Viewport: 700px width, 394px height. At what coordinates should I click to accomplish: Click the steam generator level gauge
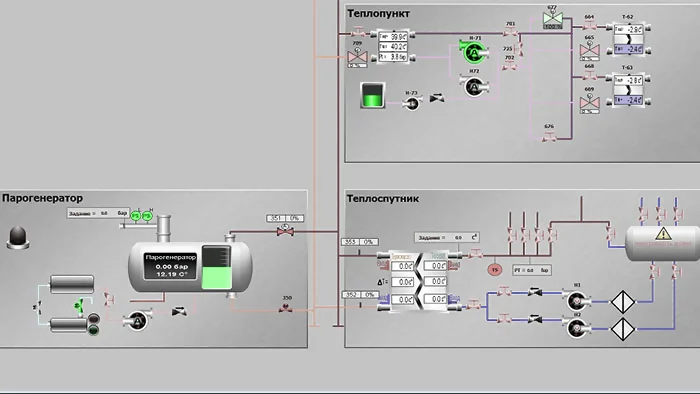point(217,267)
